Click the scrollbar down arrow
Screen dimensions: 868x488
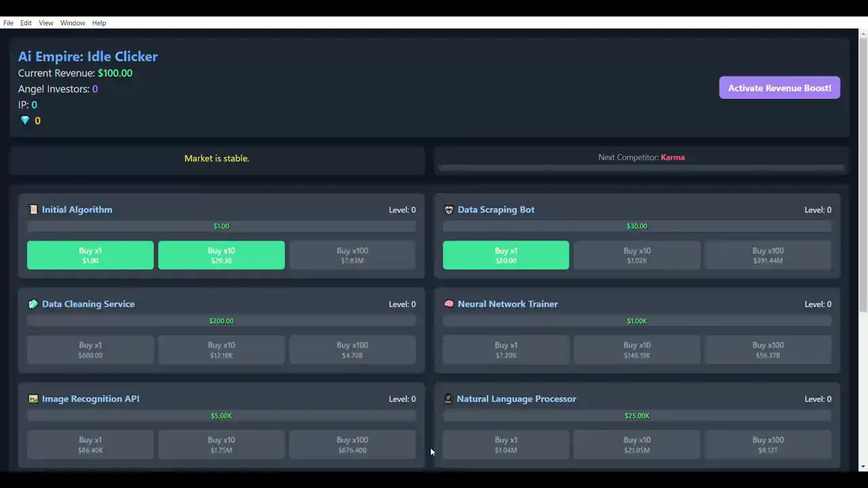[x=863, y=467]
